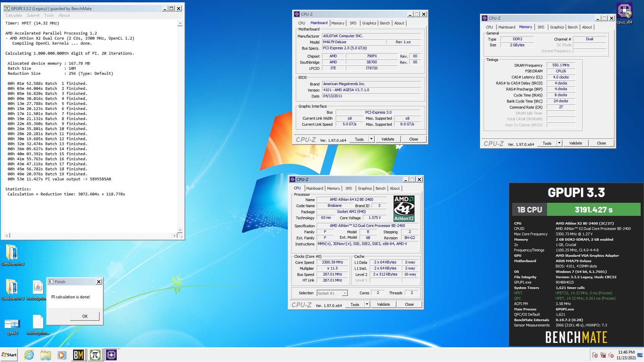644x362 pixels.
Task: Launch Internet Explorer from the taskbar
Action: click(29, 355)
